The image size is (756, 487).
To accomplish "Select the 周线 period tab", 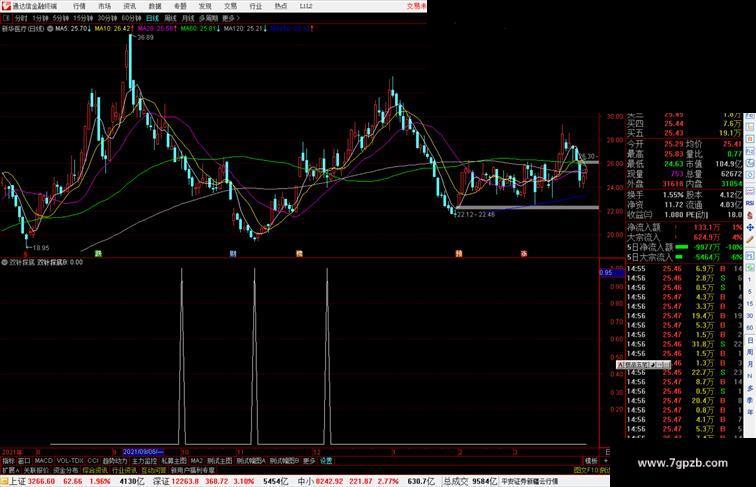I will [x=170, y=18].
